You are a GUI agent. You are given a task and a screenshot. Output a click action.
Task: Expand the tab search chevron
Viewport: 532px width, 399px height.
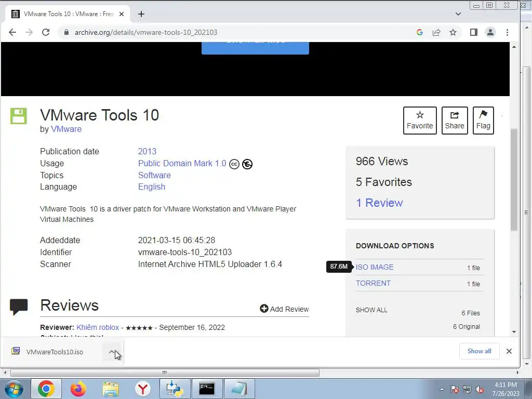click(x=458, y=14)
